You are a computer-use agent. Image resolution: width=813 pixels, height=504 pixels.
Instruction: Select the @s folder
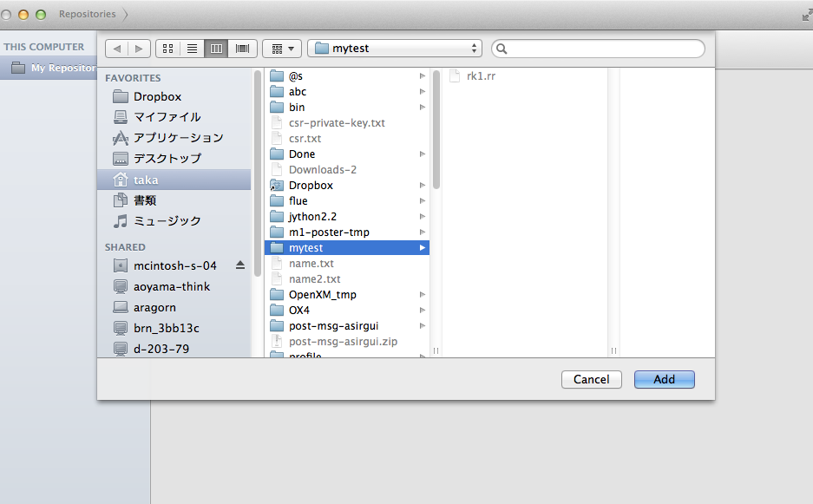[x=346, y=76]
